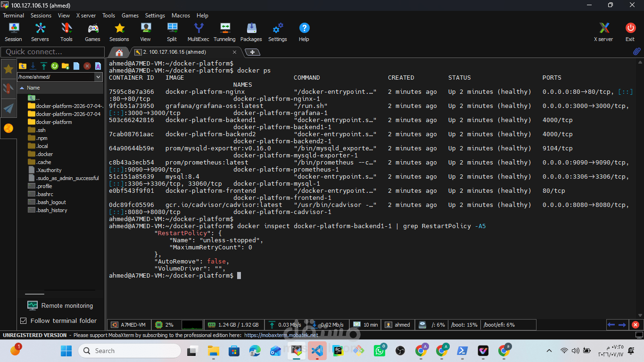Open the Tools toolbar button
The width and height of the screenshot is (644, 362).
pos(66,32)
